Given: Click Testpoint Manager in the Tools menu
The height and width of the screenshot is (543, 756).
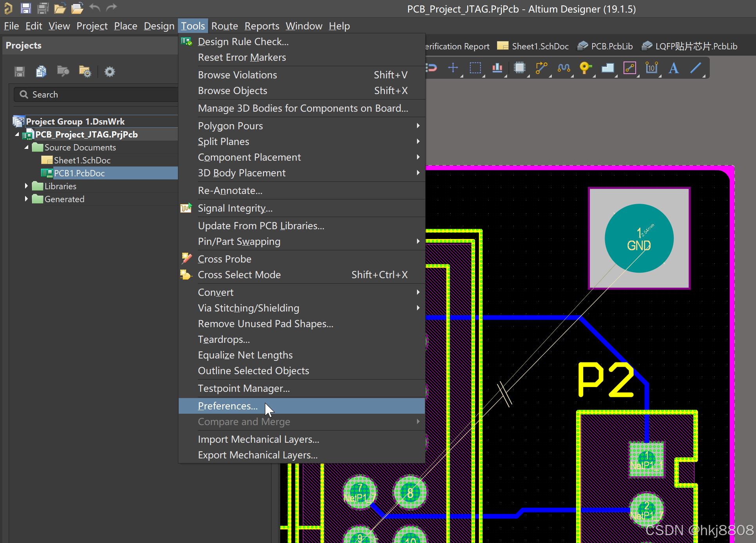Looking at the screenshot, I should 244,388.
